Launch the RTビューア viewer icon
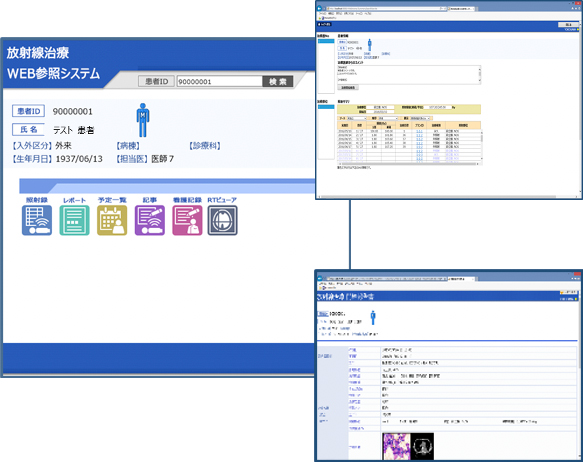The image size is (583, 462). click(222, 220)
